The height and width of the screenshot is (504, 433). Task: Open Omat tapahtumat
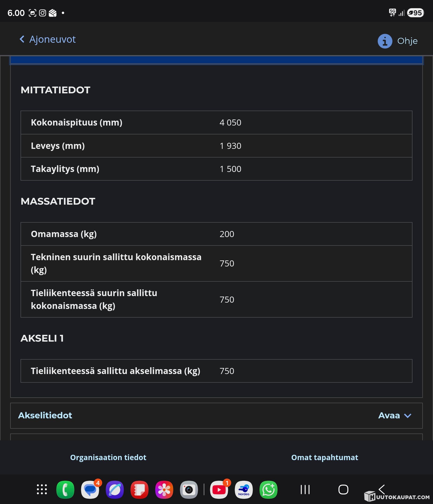click(x=325, y=457)
